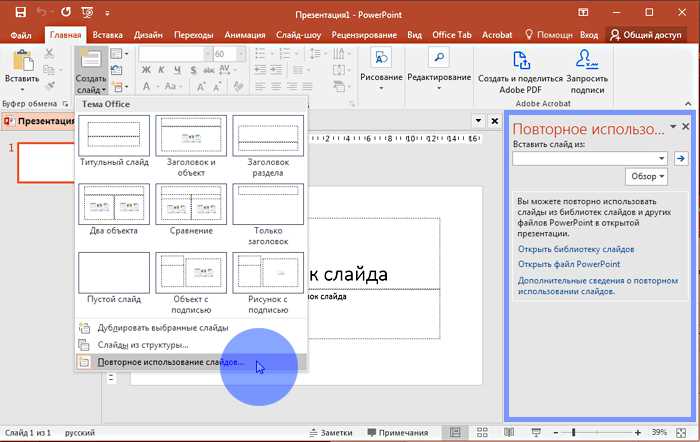This screenshot has height=442, width=700.
Task: Click the numbered list icon
Action: pos(287,54)
